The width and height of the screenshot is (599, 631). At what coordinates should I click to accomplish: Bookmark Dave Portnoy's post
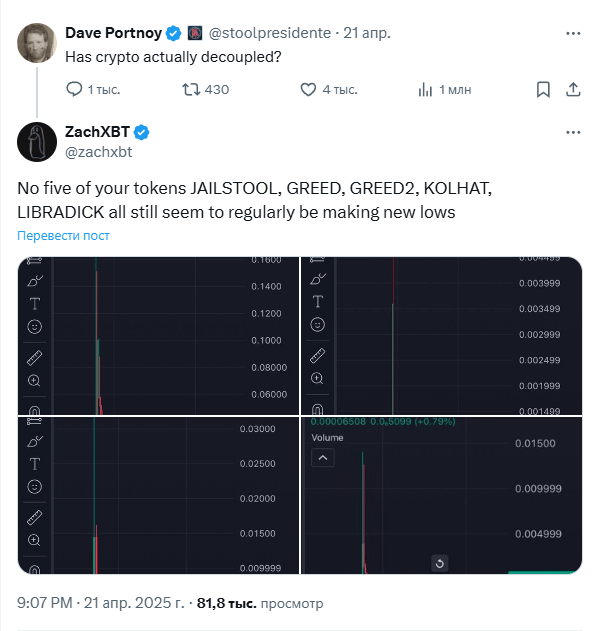tap(543, 89)
